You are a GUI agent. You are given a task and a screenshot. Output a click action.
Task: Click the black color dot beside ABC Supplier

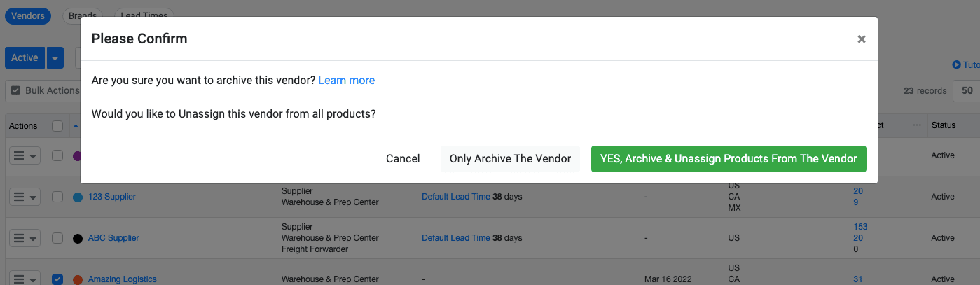78,239
